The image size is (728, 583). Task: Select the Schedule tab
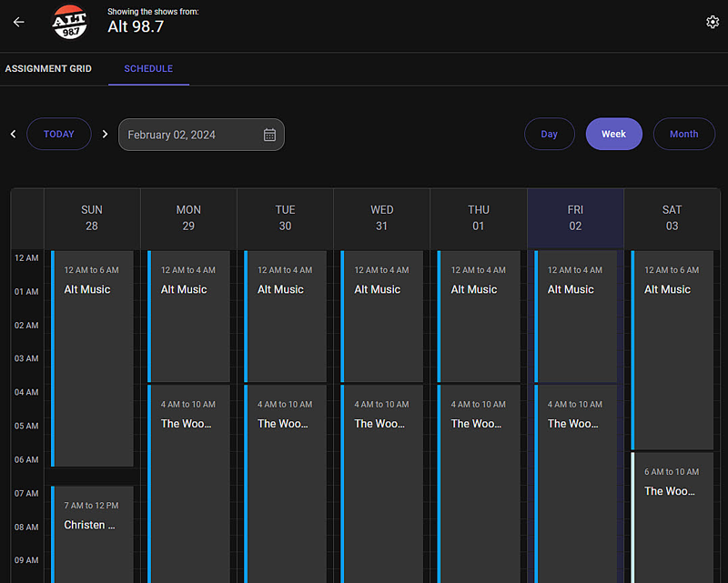(x=148, y=69)
